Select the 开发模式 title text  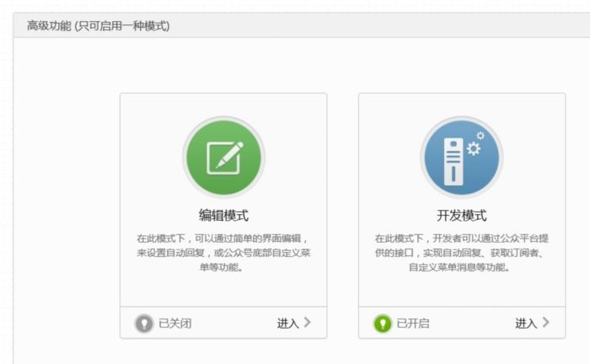click(462, 216)
